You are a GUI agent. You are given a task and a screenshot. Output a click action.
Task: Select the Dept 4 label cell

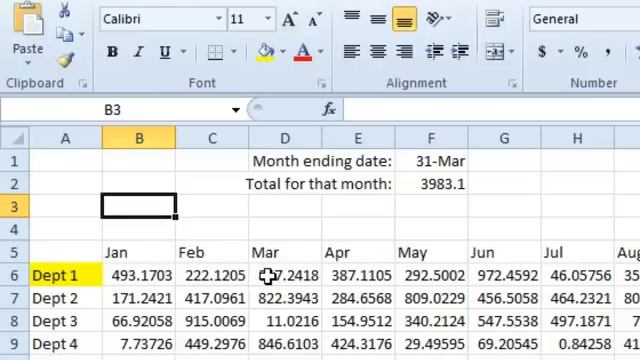click(66, 344)
